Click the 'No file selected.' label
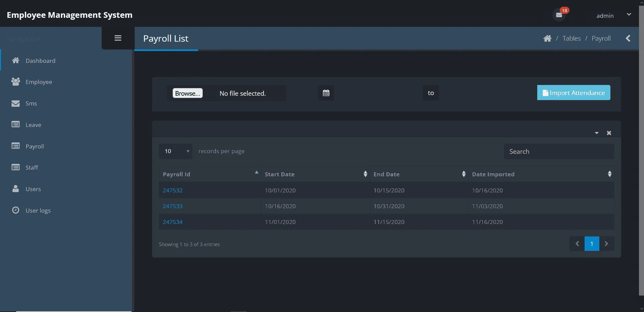644x312 pixels. [x=242, y=93]
